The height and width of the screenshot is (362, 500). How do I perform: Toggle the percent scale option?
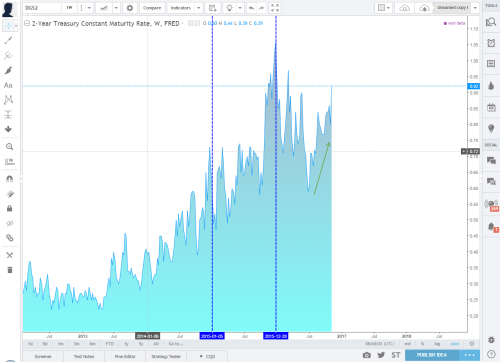(422, 344)
